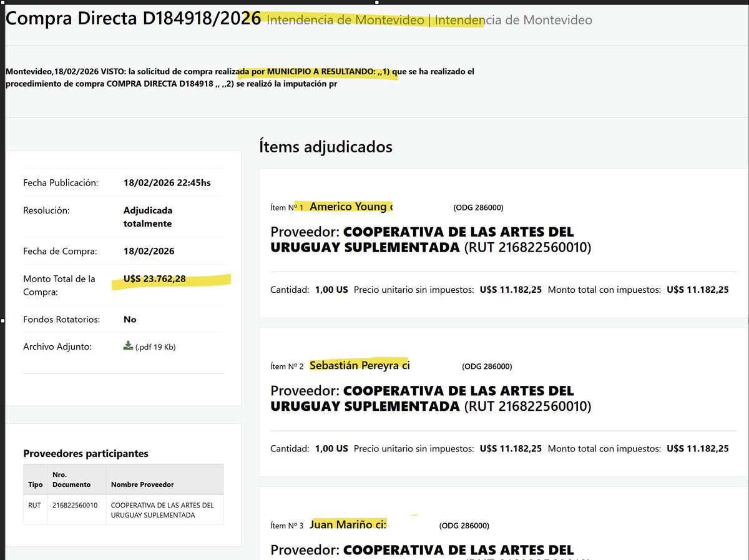
Task: Click Ítem Nº 1 Americo Young text
Action: [x=332, y=207]
